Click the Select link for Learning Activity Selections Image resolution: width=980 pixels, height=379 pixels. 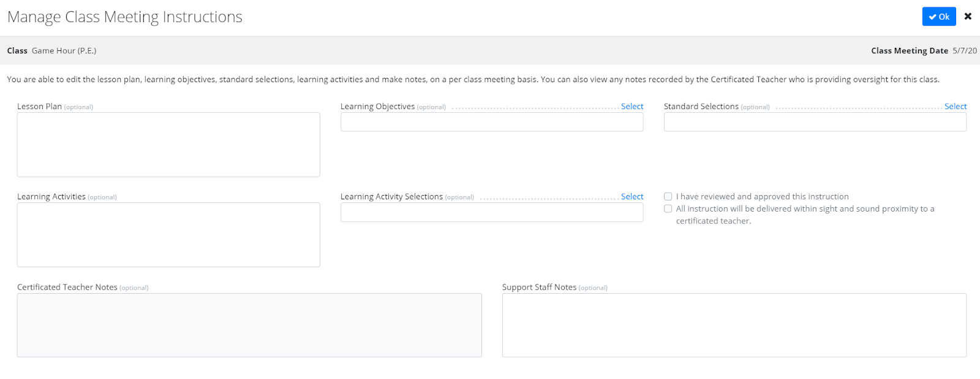point(632,197)
